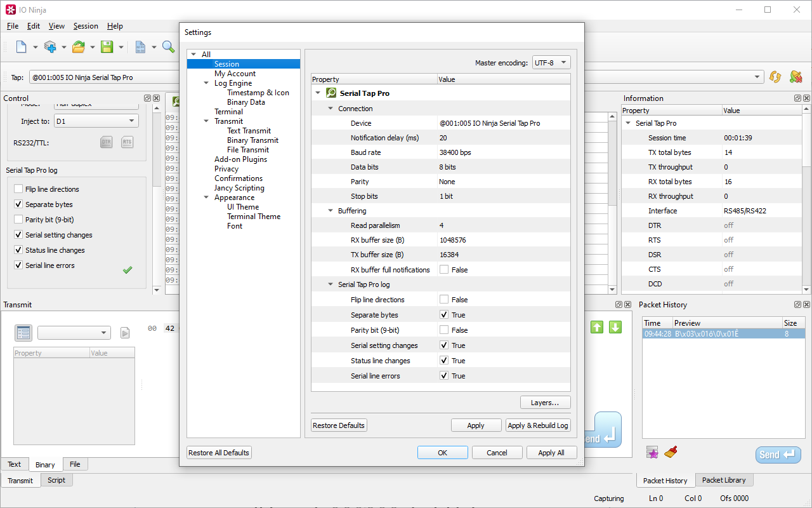Click the Layers... button
The image size is (812, 508).
546,403
